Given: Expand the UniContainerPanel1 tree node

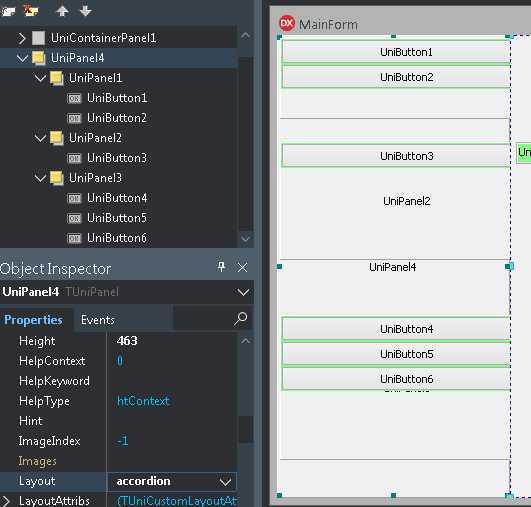Looking at the screenshot, I should [x=22, y=38].
